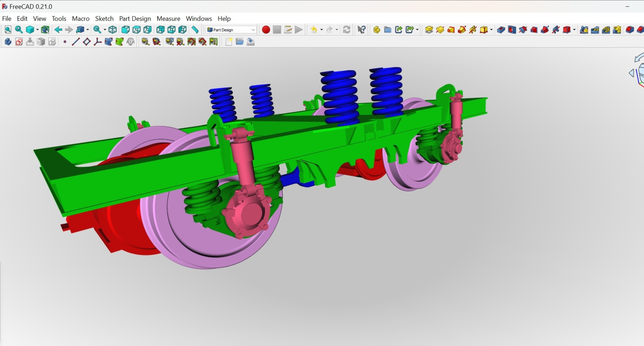The image size is (644, 346).
Task: Execute macro with the play icon
Action: pos(299,30)
